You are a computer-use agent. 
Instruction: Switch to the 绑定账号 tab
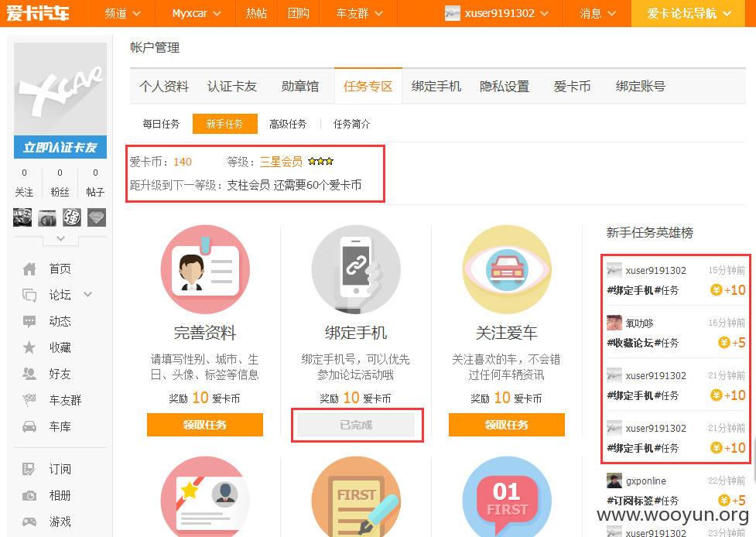tap(640, 87)
